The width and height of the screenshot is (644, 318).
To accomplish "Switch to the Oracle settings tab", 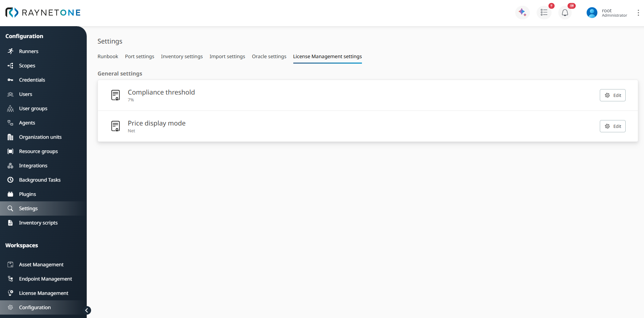I will tap(269, 56).
